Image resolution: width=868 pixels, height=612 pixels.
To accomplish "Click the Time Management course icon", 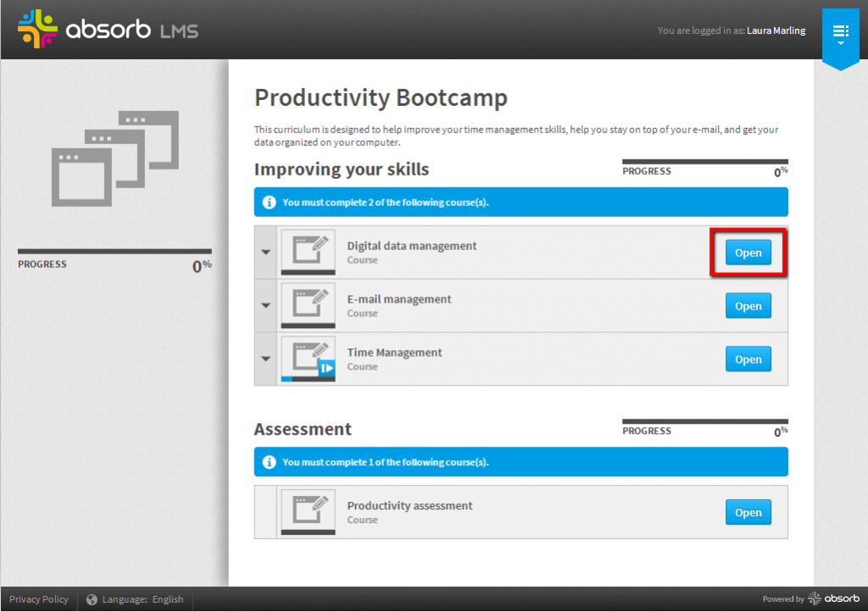I will tap(309, 359).
